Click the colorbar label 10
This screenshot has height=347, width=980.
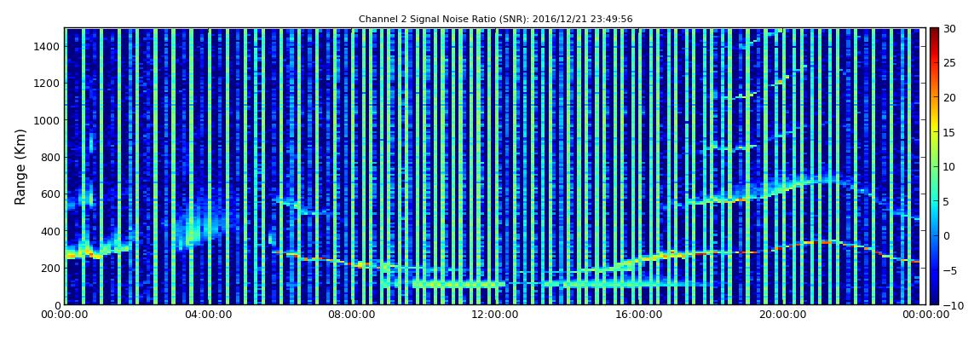click(x=949, y=167)
